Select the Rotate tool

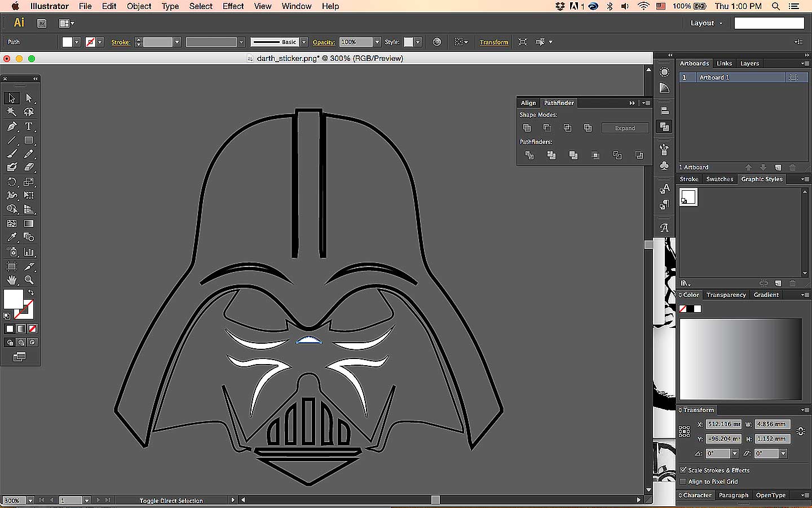tap(11, 182)
